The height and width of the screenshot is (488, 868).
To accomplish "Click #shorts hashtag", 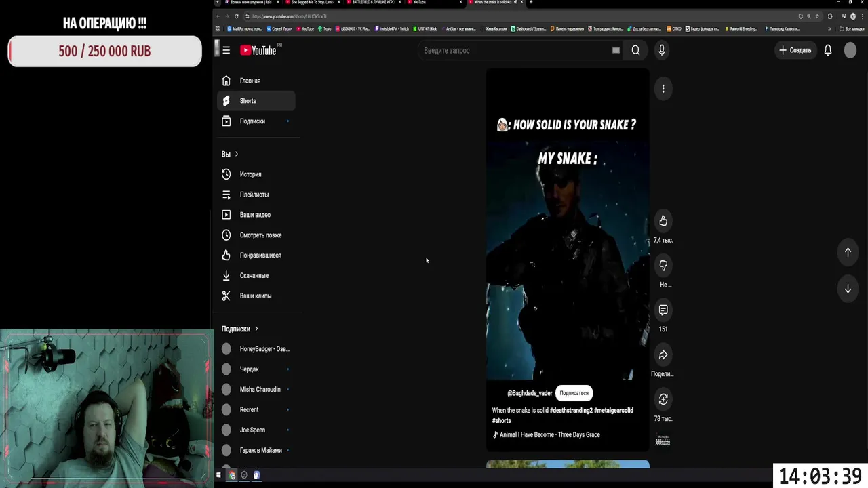I will point(502,421).
